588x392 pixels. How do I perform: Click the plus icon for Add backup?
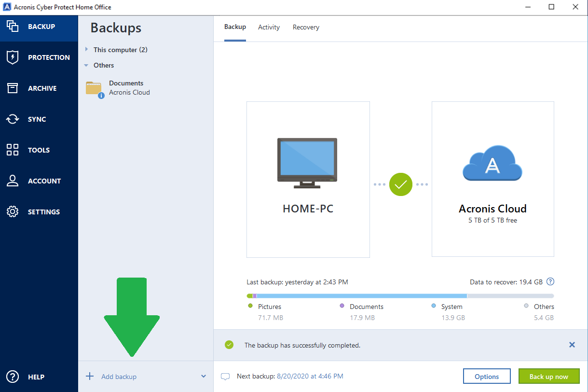pyautogui.click(x=90, y=376)
